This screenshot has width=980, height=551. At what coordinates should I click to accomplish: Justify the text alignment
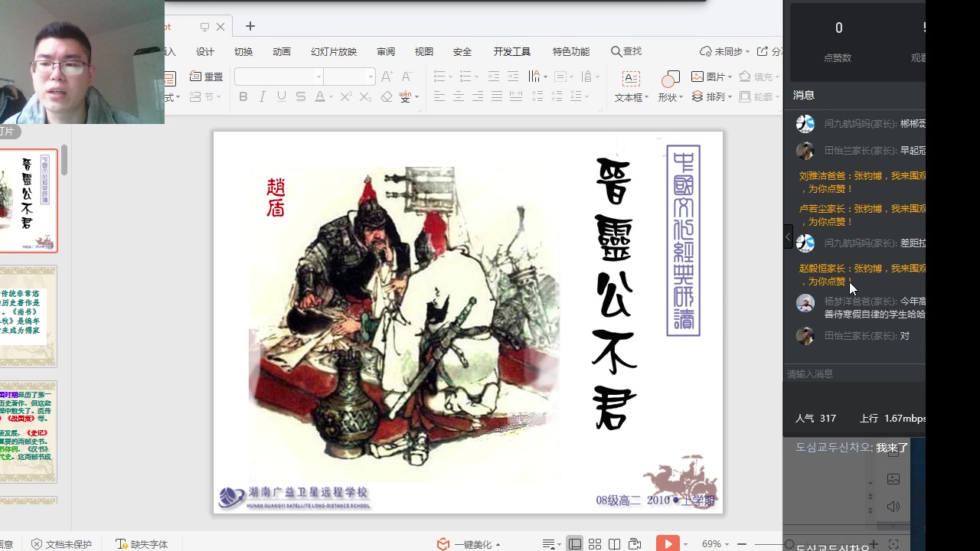click(x=497, y=96)
